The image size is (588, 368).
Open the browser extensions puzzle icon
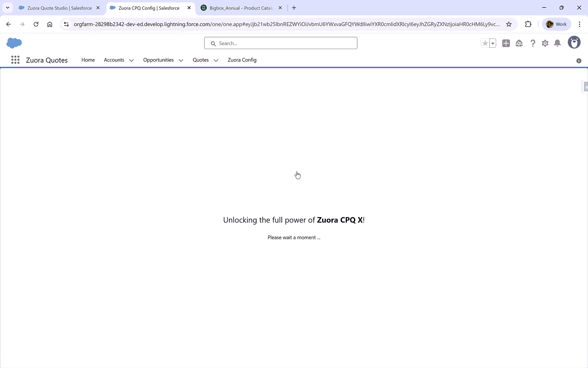(x=528, y=24)
